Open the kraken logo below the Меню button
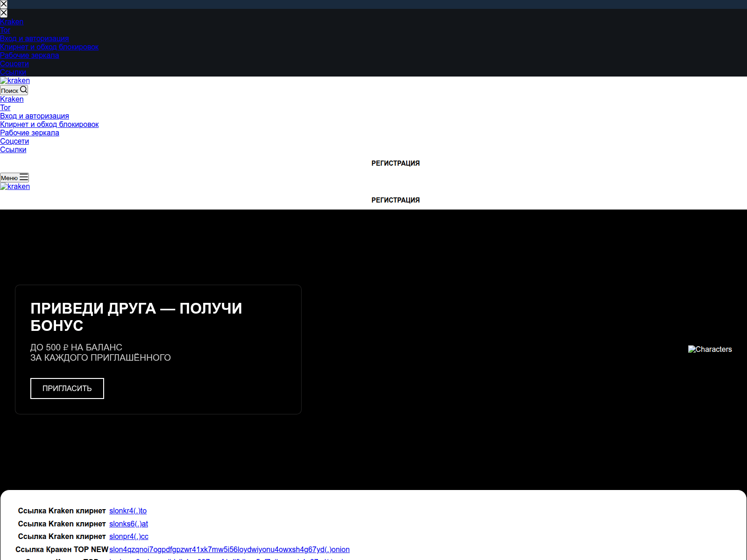The height and width of the screenshot is (560, 747). click(15, 186)
